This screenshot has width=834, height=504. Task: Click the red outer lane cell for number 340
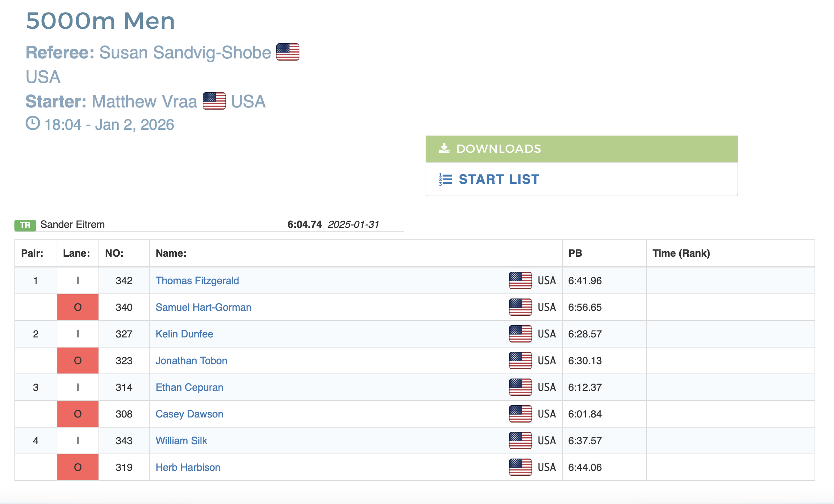(x=78, y=307)
